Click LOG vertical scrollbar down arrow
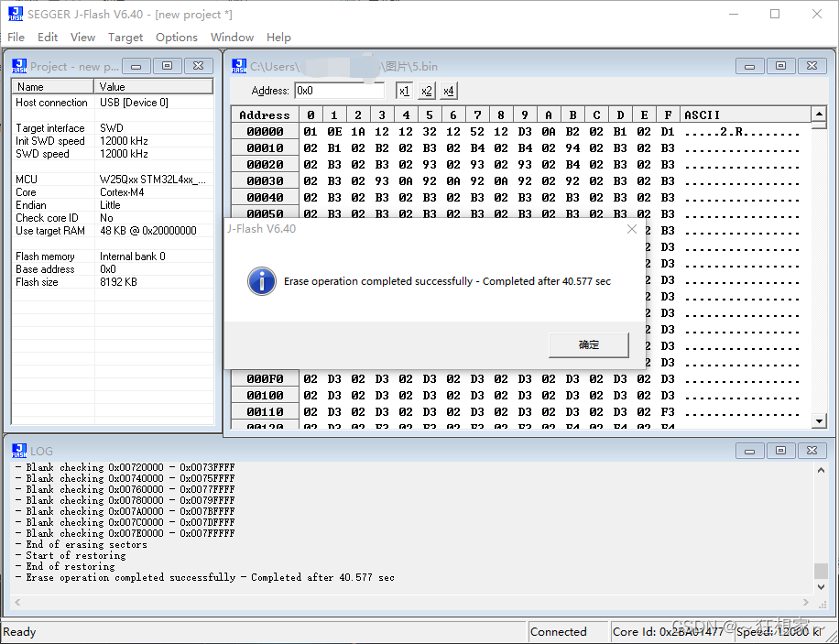The width and height of the screenshot is (839, 644). 821,586
